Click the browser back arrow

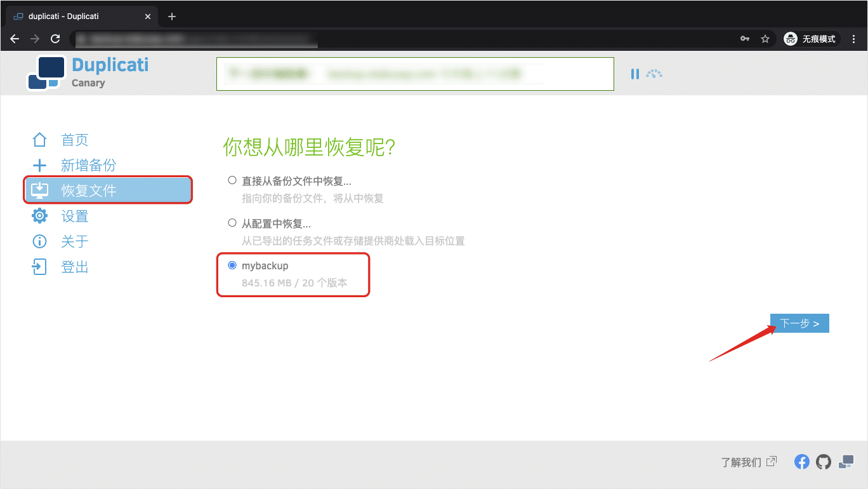pyautogui.click(x=15, y=39)
